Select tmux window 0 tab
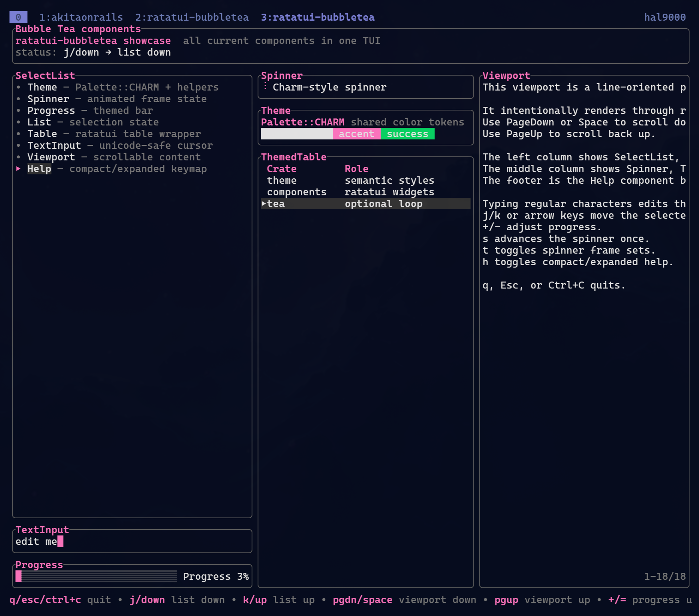This screenshot has width=699, height=616. [x=18, y=17]
